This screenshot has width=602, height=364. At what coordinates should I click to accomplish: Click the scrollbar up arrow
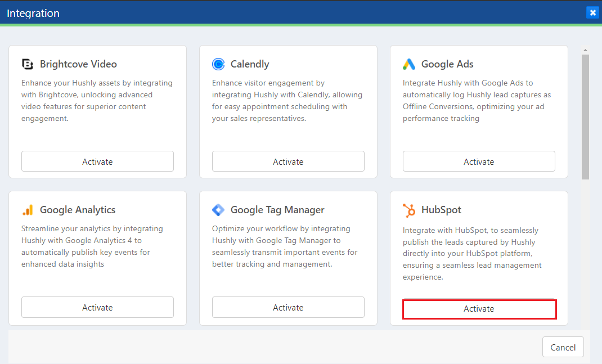click(x=585, y=50)
